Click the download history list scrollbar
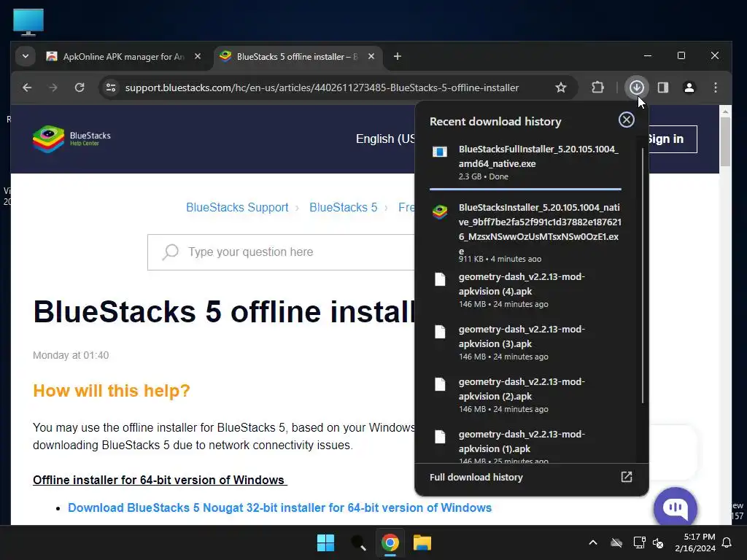 tap(642, 275)
